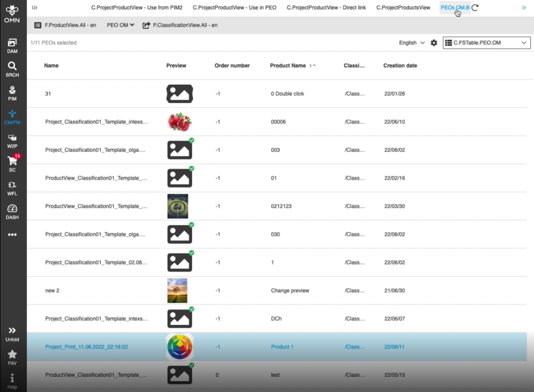Click placeholder preview of product 01
The image size is (534, 392).
pos(180,178)
